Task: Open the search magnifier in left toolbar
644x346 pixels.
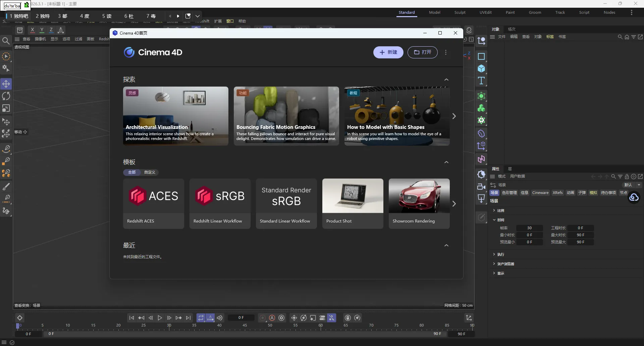Action: [x=6, y=41]
